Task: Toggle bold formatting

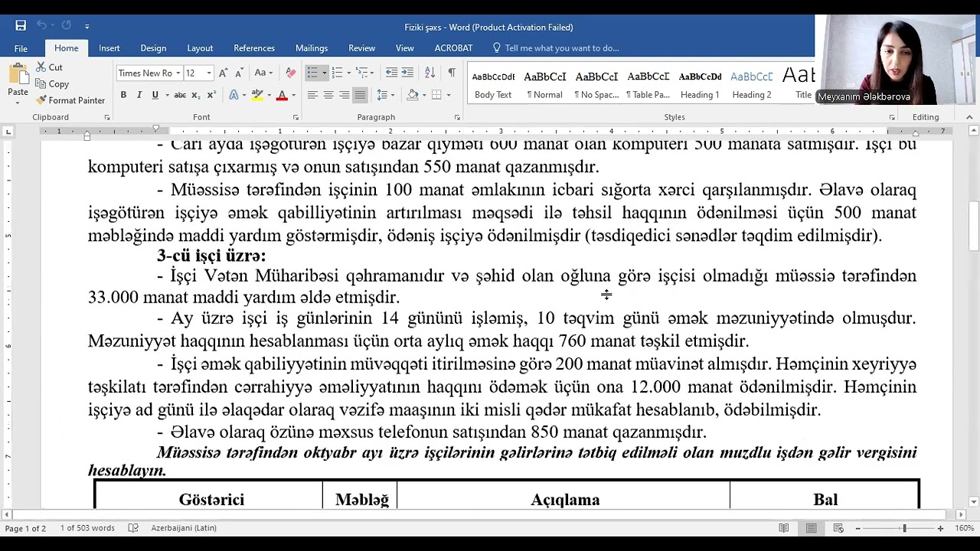Action: (123, 95)
